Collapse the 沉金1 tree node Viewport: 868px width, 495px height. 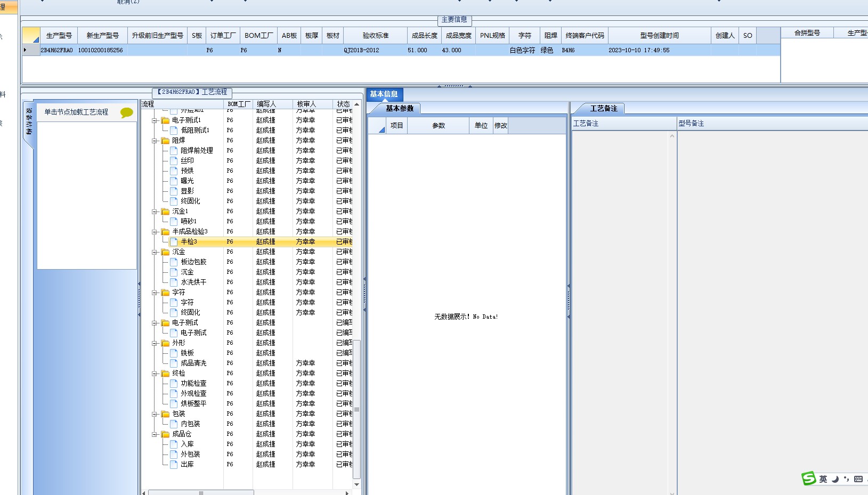[x=155, y=212]
